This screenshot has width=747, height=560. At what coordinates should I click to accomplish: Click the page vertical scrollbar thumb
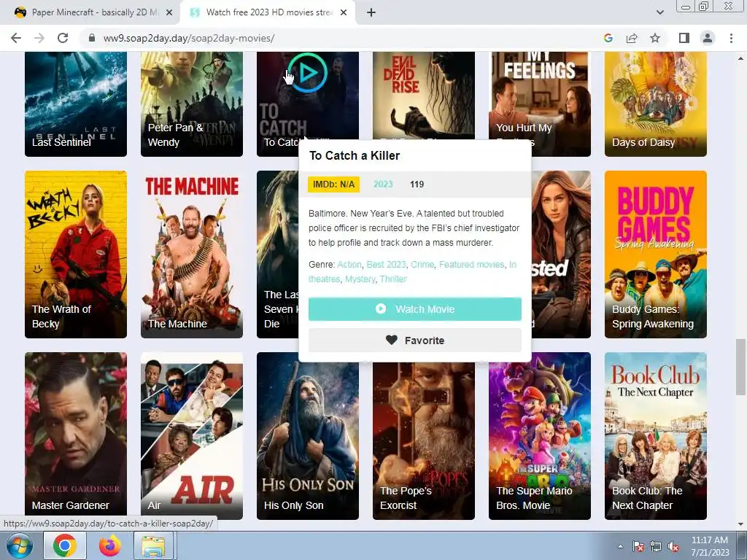coord(740,367)
